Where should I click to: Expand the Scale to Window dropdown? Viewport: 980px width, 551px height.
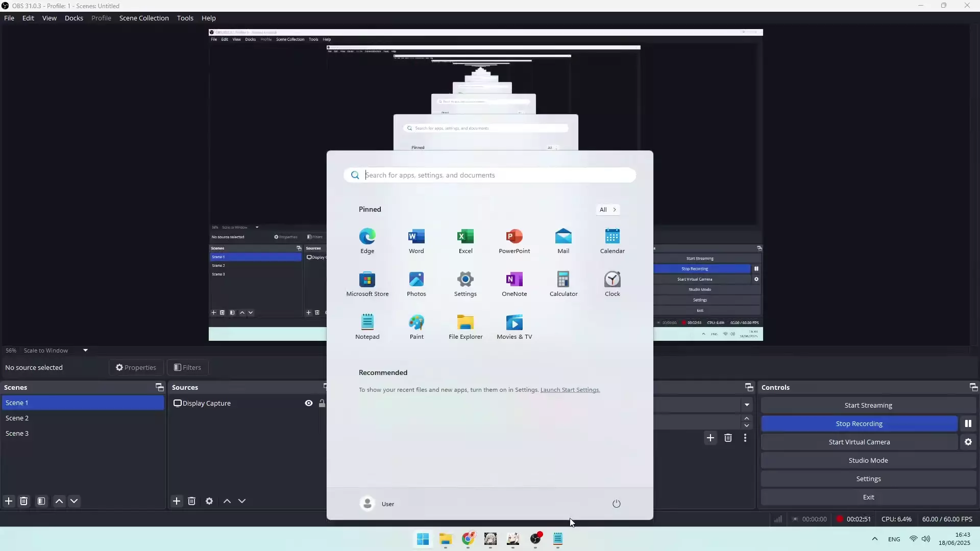[x=85, y=350]
